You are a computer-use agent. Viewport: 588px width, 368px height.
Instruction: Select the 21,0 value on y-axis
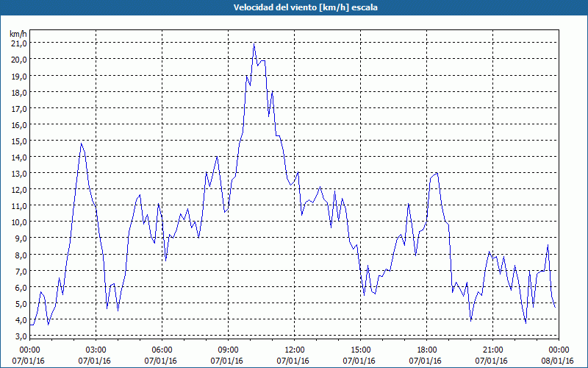point(19,43)
